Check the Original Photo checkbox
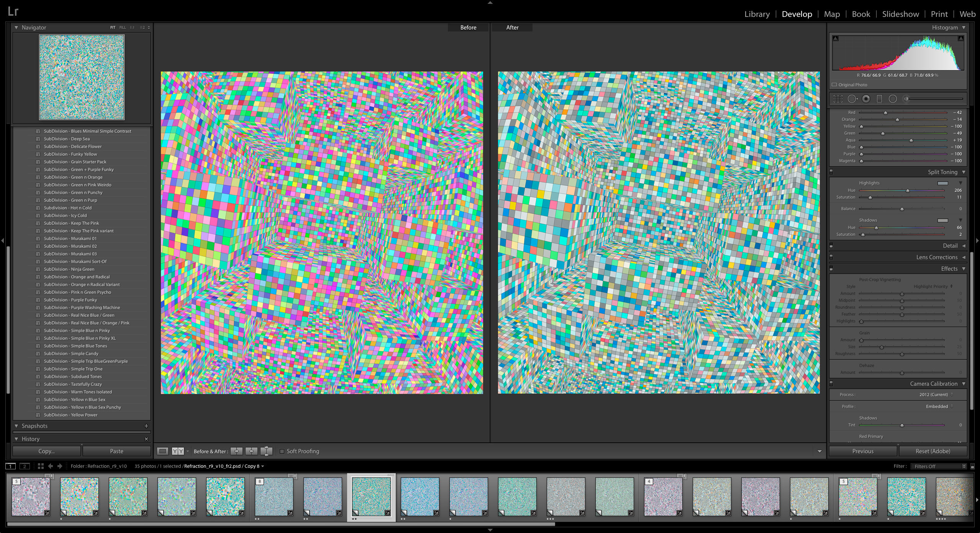 [x=834, y=85]
